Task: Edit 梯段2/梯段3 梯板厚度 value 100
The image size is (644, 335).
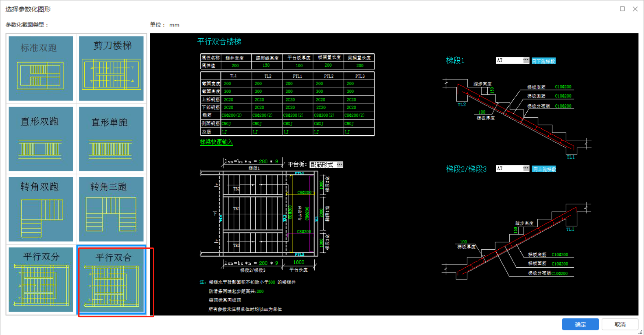Action: click(463, 242)
